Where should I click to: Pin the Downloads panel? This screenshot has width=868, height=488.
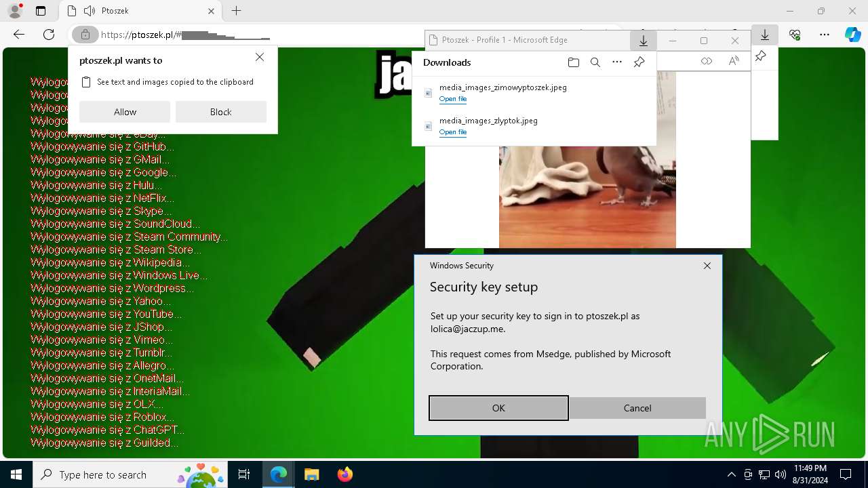point(639,62)
